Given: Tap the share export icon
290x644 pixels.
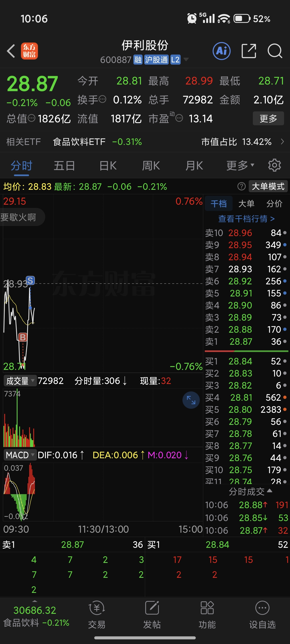Looking at the screenshot, I should click(249, 51).
